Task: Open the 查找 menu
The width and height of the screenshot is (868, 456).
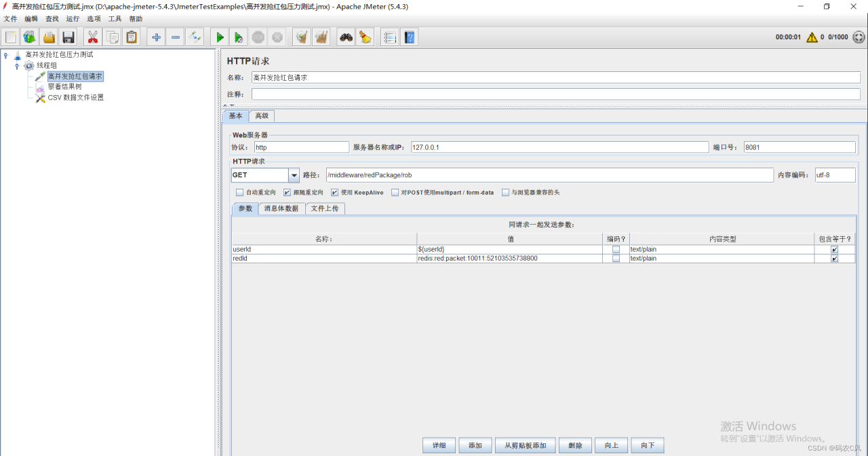Action: click(x=52, y=19)
